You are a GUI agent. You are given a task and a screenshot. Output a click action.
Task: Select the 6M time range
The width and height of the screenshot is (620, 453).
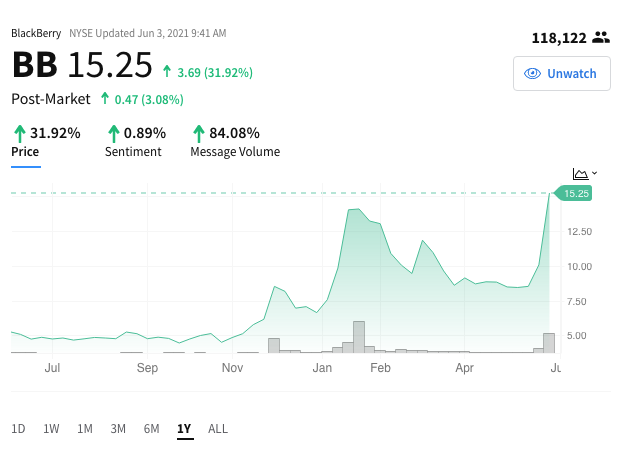coord(151,429)
